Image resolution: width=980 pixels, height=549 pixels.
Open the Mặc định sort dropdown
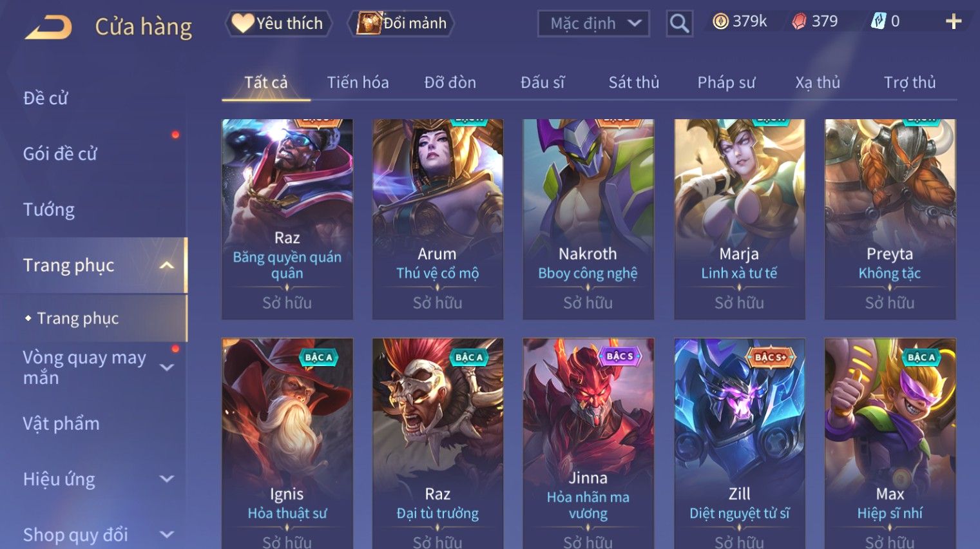click(593, 24)
